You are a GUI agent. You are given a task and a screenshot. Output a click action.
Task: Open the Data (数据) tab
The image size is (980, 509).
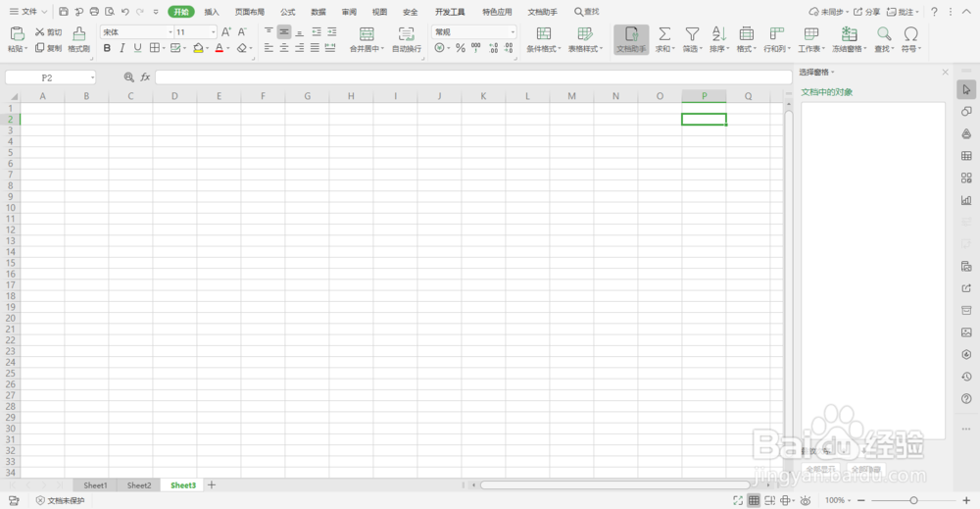318,12
